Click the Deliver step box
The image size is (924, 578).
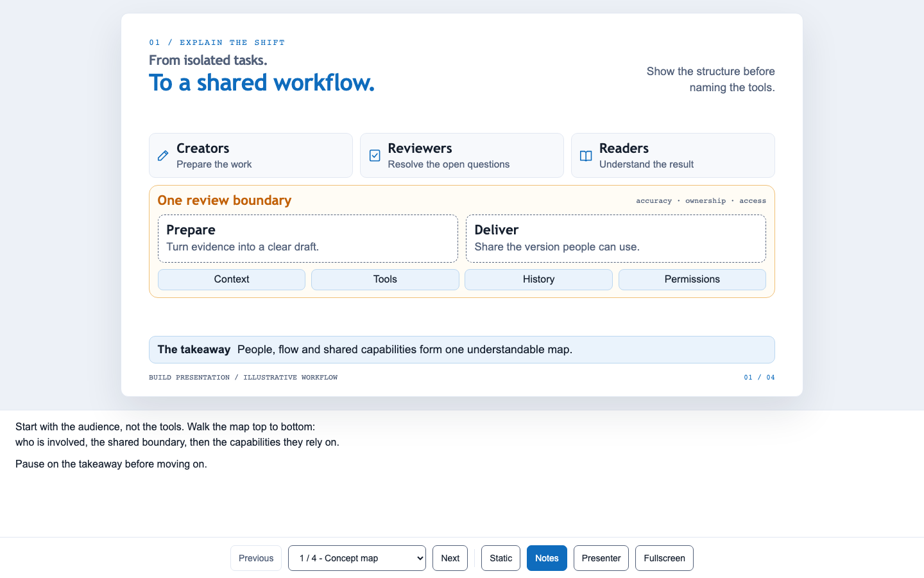616,238
